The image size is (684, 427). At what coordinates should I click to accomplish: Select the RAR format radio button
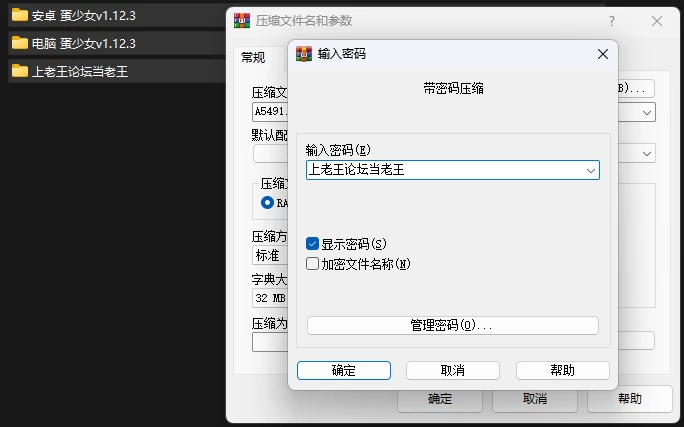267,203
